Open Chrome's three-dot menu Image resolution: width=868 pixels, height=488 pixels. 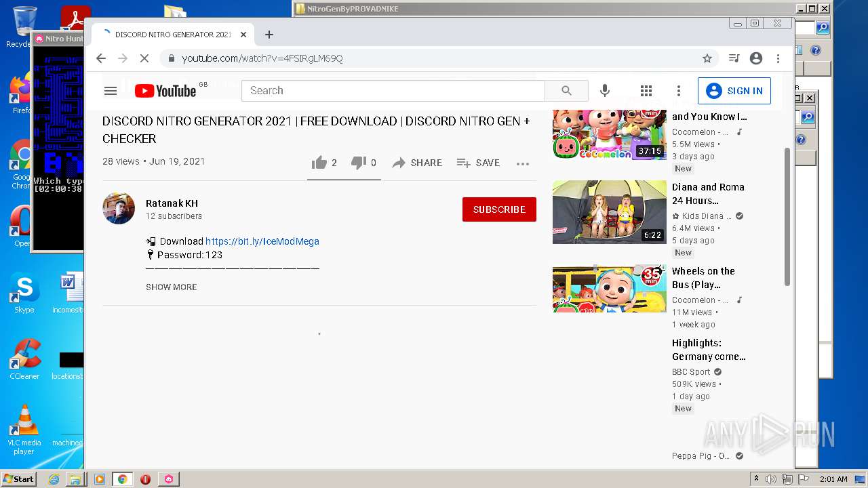click(x=778, y=58)
